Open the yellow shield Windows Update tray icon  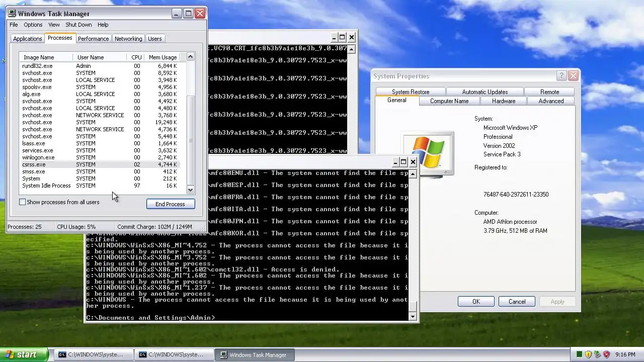coord(588,354)
